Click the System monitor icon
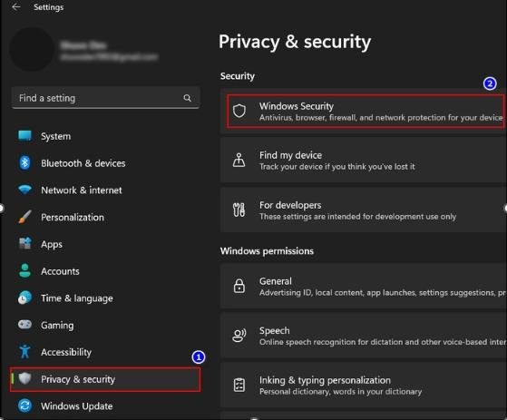This screenshot has height=420, width=507. tap(24, 136)
